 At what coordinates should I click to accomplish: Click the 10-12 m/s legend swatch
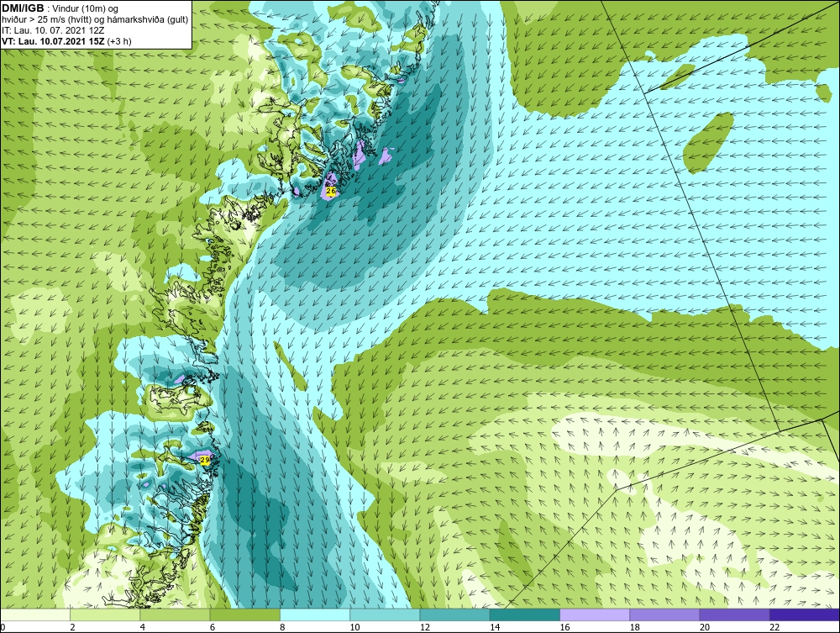point(385,615)
